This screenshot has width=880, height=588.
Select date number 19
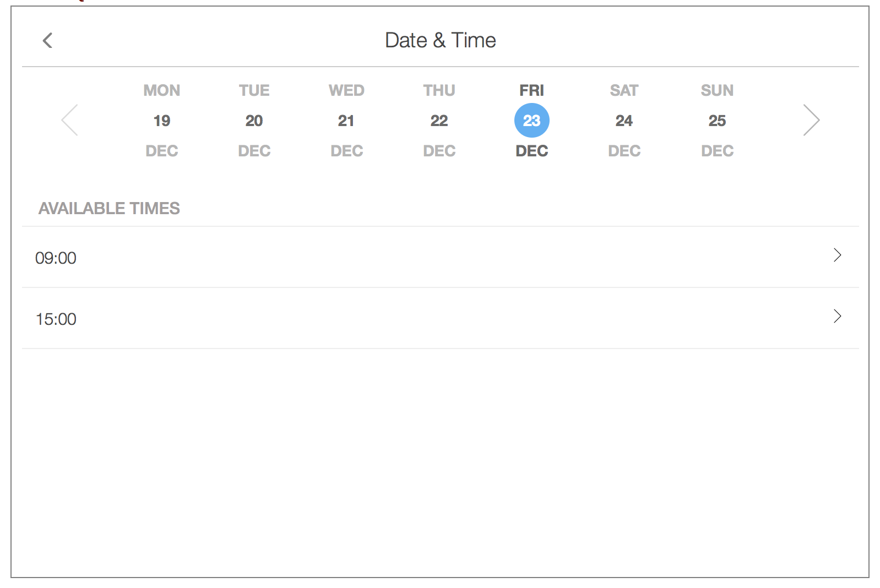point(162,121)
